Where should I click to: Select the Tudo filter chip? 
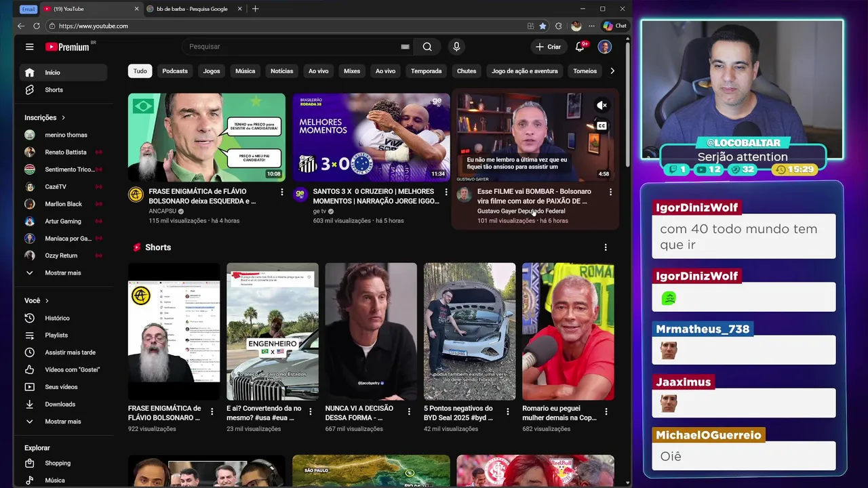[140, 71]
